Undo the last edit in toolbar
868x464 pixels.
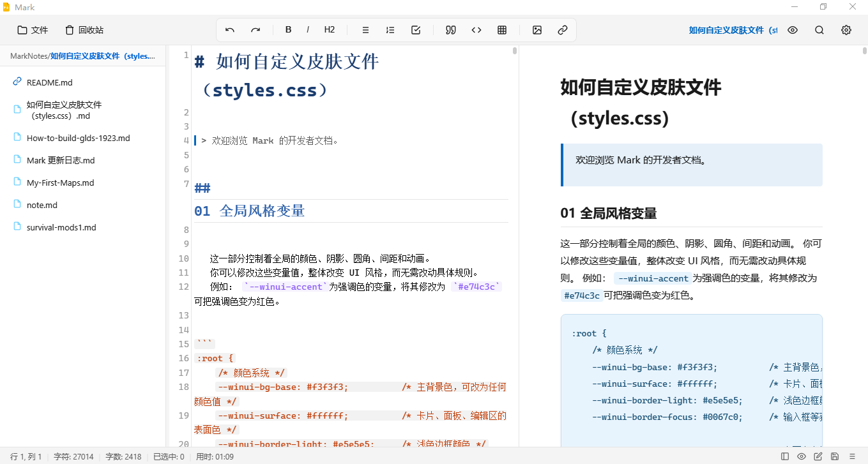click(230, 30)
